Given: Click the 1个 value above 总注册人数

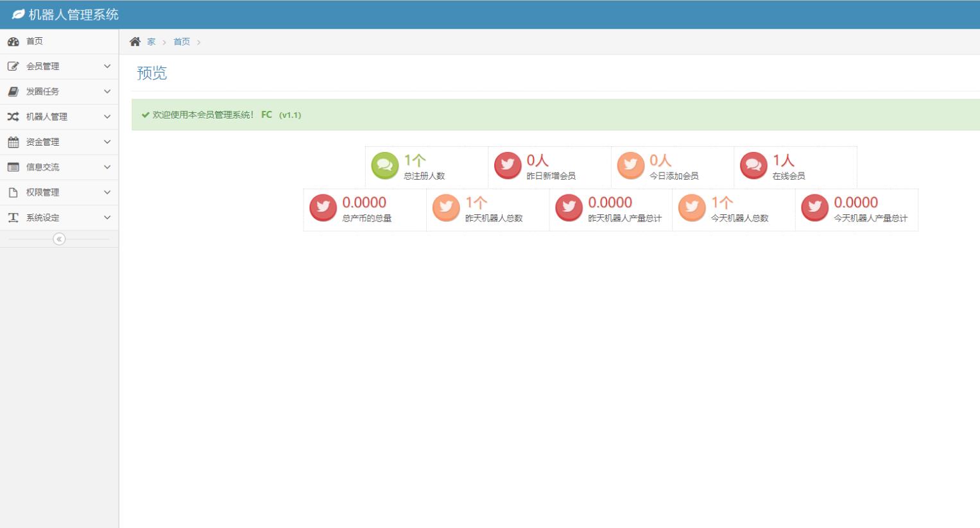Looking at the screenshot, I should click(x=415, y=160).
